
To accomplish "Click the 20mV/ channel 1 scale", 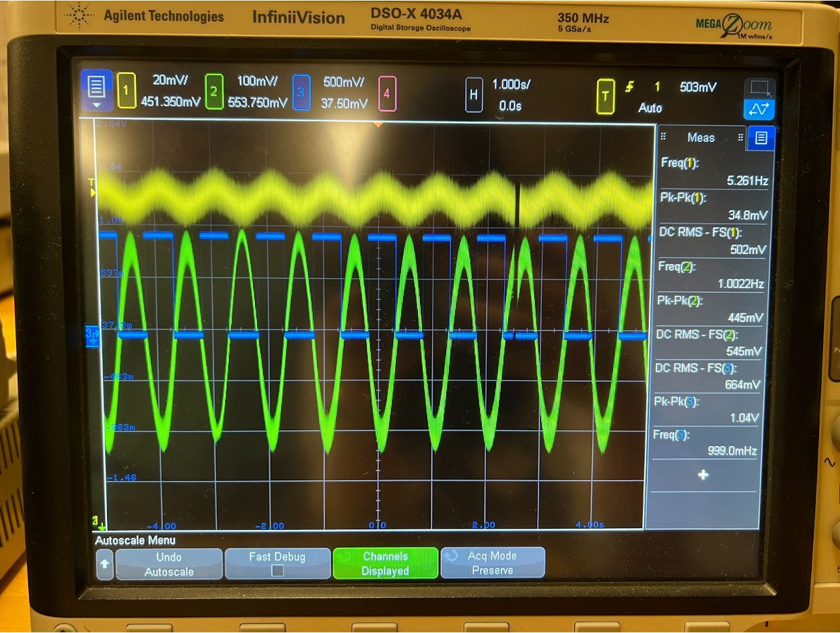I will tap(171, 81).
